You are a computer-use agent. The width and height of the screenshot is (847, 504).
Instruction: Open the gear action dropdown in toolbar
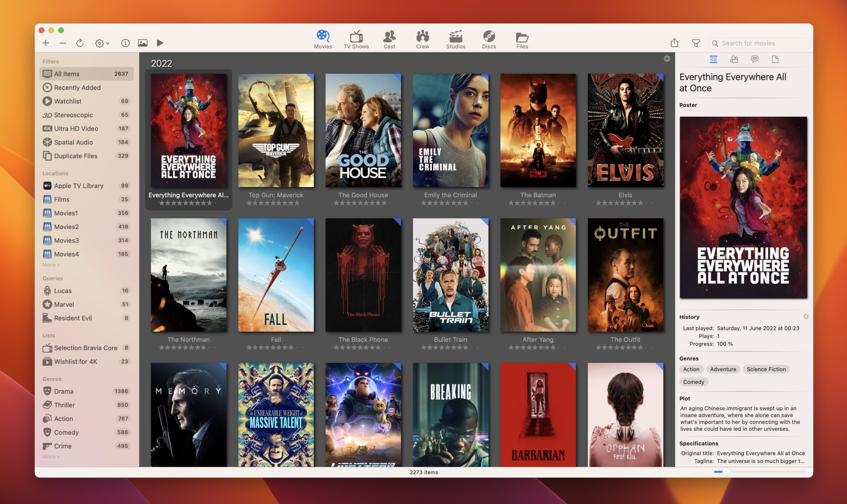102,43
